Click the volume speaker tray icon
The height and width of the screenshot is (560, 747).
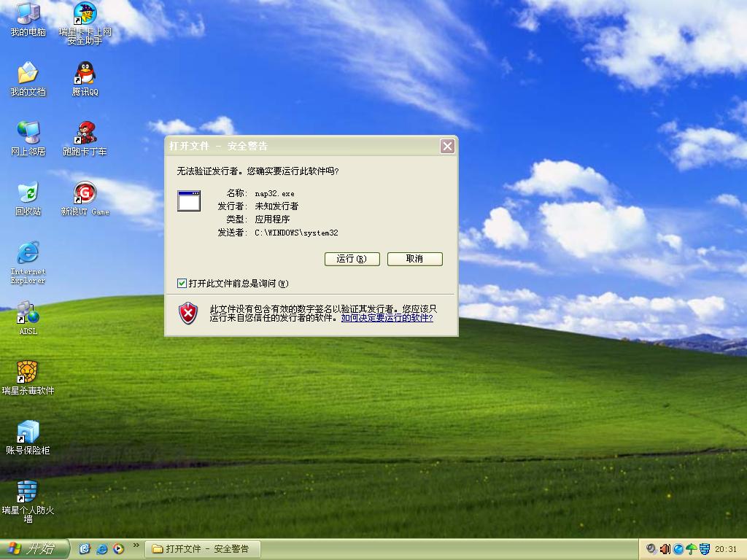(x=665, y=549)
